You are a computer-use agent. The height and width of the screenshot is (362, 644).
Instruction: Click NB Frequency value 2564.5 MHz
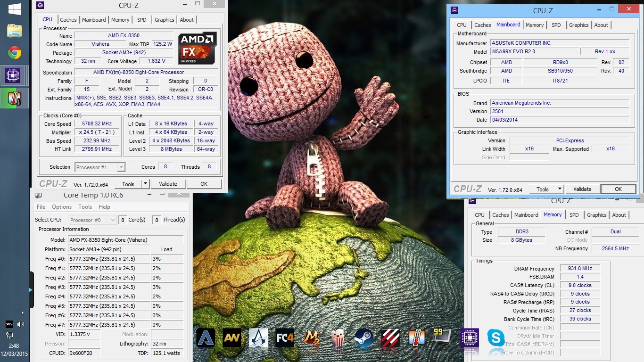(616, 248)
